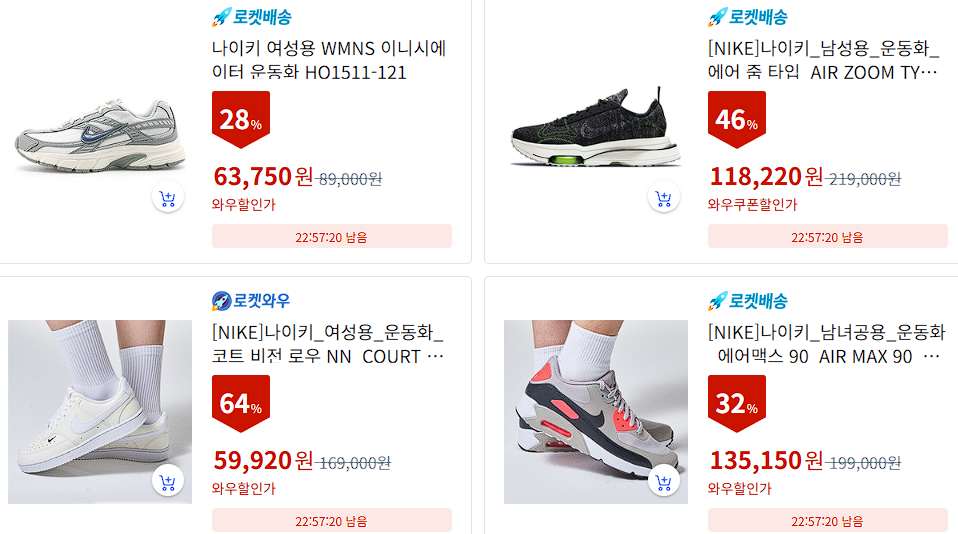The image size is (958, 534).
Task: Open the AIR ZOOM TY… product title
Action: [824, 60]
